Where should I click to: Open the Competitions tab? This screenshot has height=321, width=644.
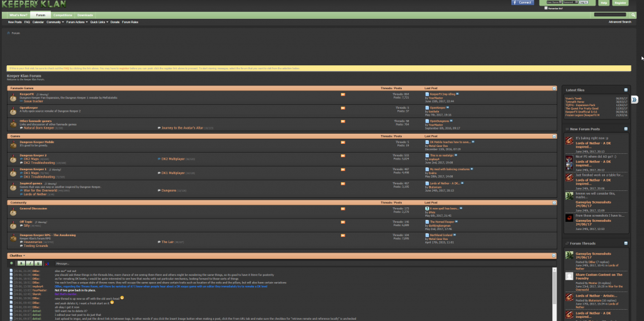click(62, 15)
